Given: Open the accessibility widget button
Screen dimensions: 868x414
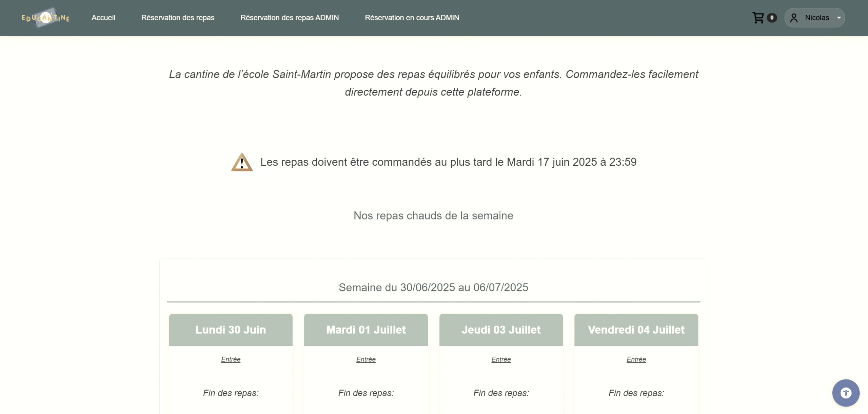Looking at the screenshot, I should coord(846,393).
